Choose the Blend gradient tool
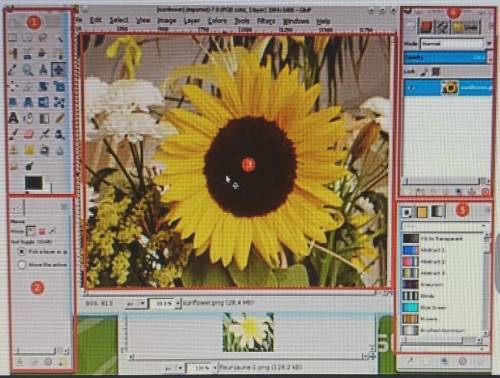The width and height of the screenshot is (500, 378). pos(44,118)
